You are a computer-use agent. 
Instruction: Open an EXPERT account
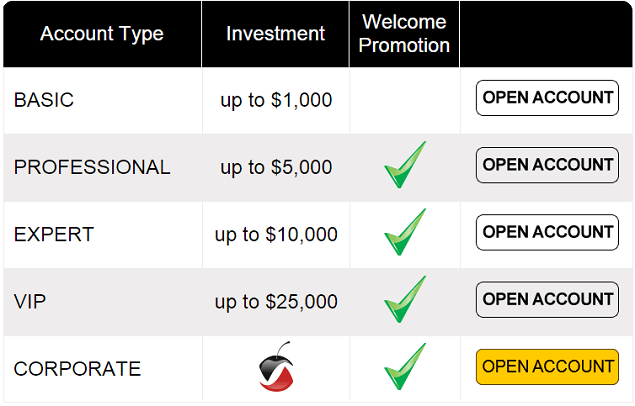pos(547,232)
